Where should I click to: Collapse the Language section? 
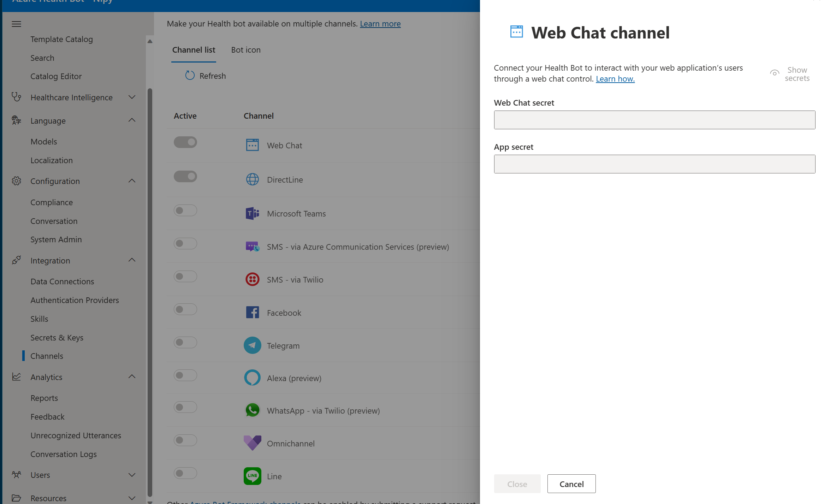pos(132,120)
